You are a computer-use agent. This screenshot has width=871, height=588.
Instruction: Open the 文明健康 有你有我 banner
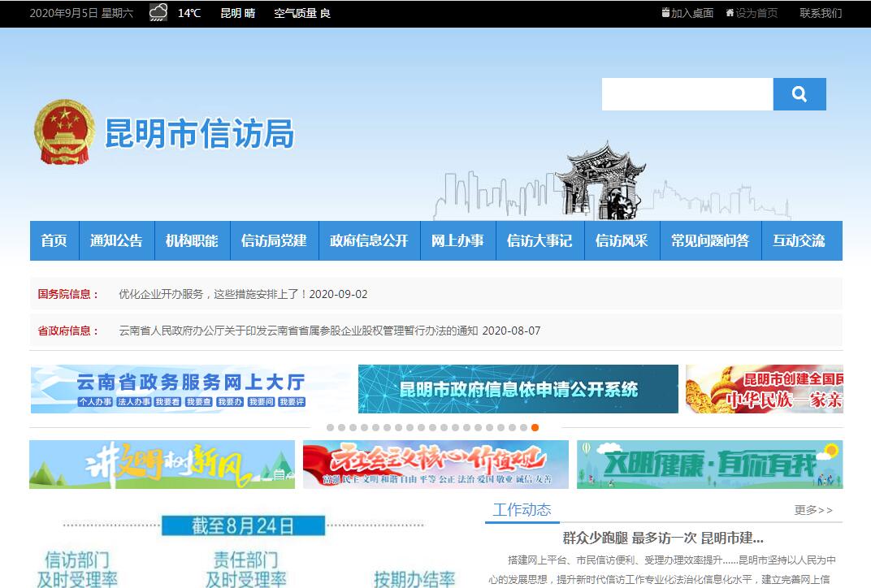(710, 465)
